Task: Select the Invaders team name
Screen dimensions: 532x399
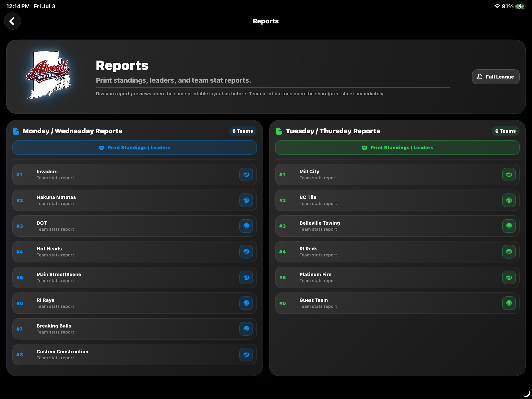Action: (47, 172)
